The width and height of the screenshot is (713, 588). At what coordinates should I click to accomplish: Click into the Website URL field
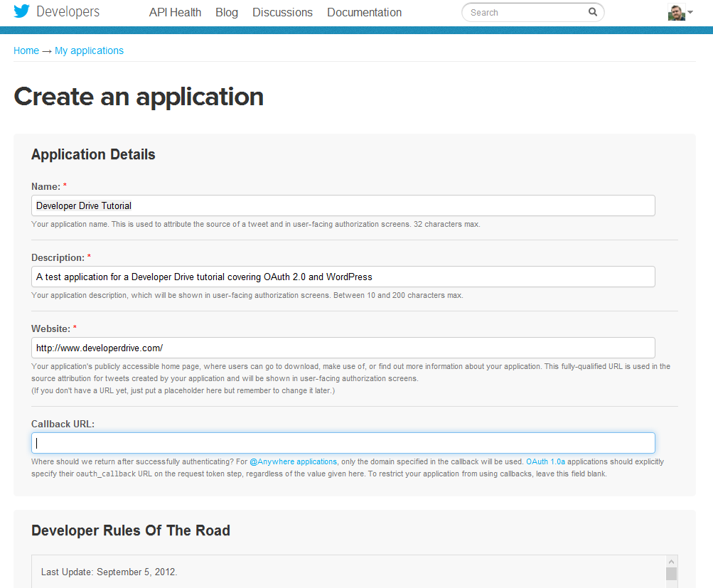(x=343, y=348)
